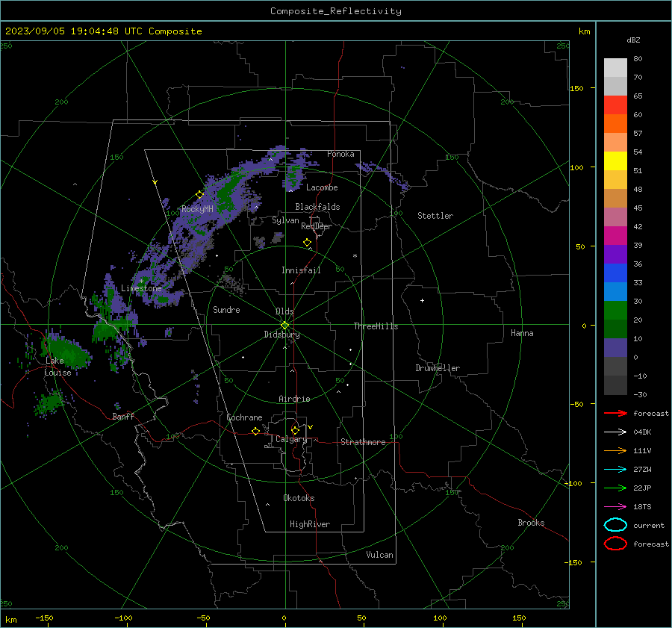This screenshot has height=628, width=672.
Task: Click the yellow diamond marker above Calgary label
Action: point(295,430)
